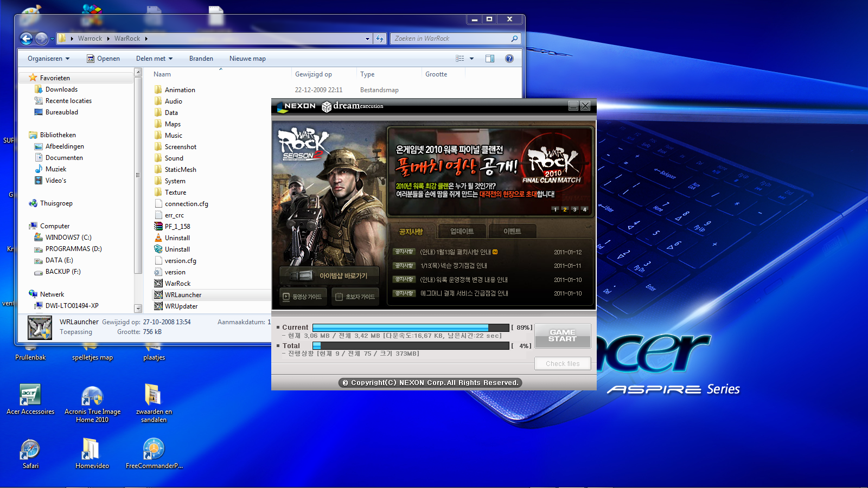The height and width of the screenshot is (488, 868).
Task: Open the recent pages dropdown next to Forward
Action: point(52,38)
